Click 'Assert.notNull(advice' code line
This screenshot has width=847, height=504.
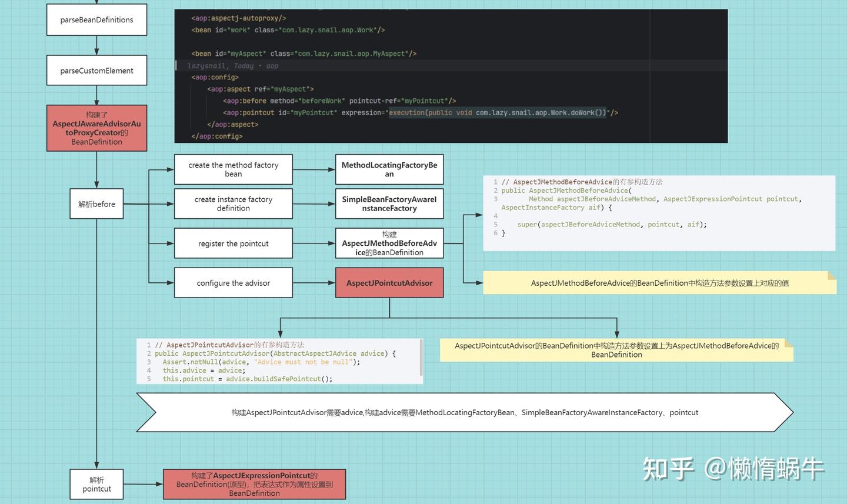pos(261,362)
